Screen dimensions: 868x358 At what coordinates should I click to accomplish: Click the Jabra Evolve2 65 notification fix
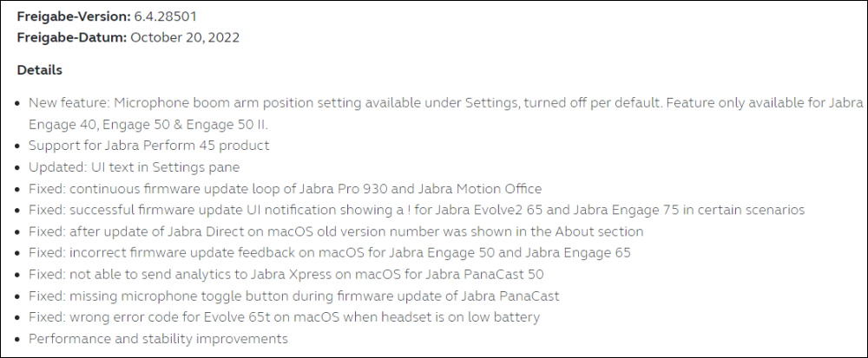pos(417,210)
